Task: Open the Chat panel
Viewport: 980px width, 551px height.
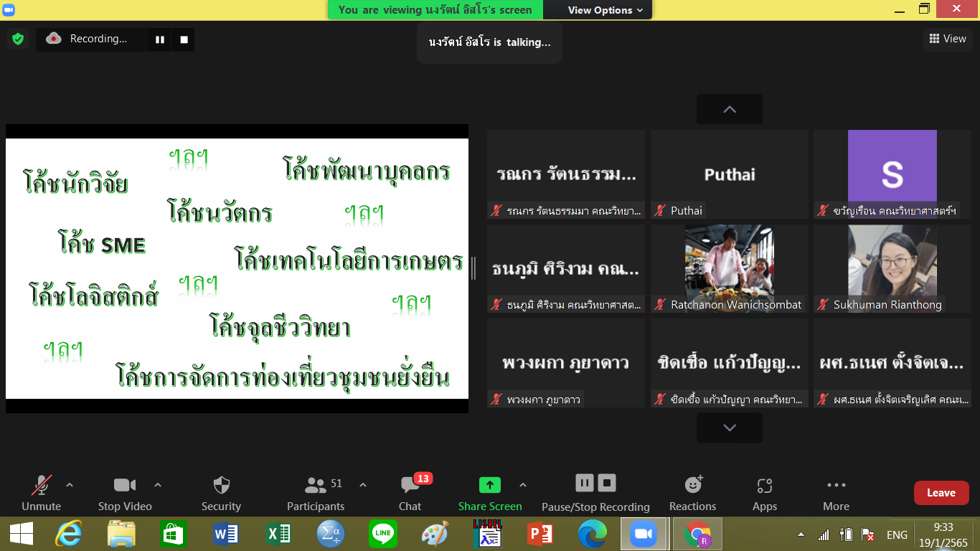Action: coord(410,494)
